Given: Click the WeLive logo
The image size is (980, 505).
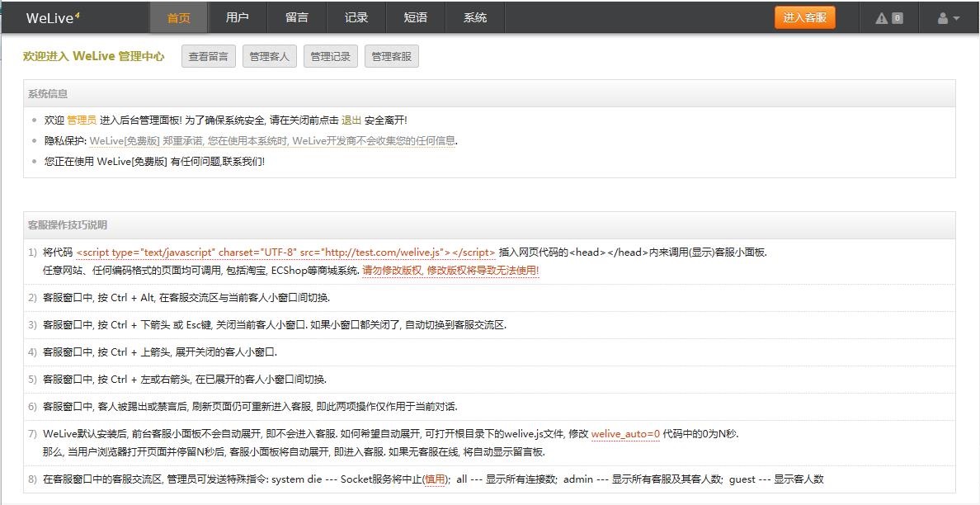Looking at the screenshot, I should coord(53,17).
